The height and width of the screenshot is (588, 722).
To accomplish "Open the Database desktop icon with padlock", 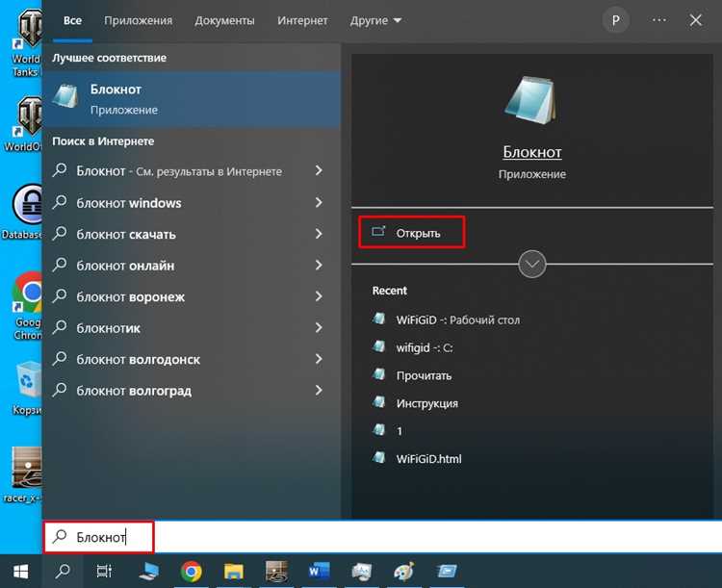I will pyautogui.click(x=25, y=212).
